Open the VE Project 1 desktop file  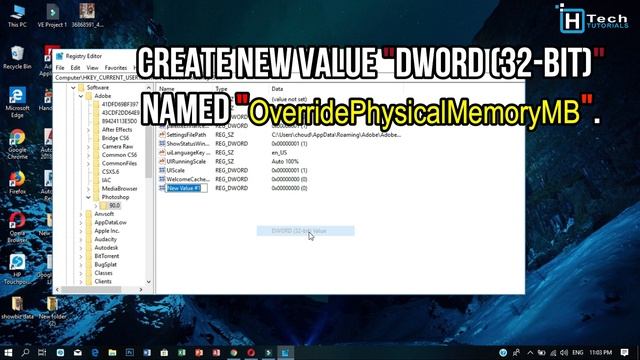[x=52, y=16]
